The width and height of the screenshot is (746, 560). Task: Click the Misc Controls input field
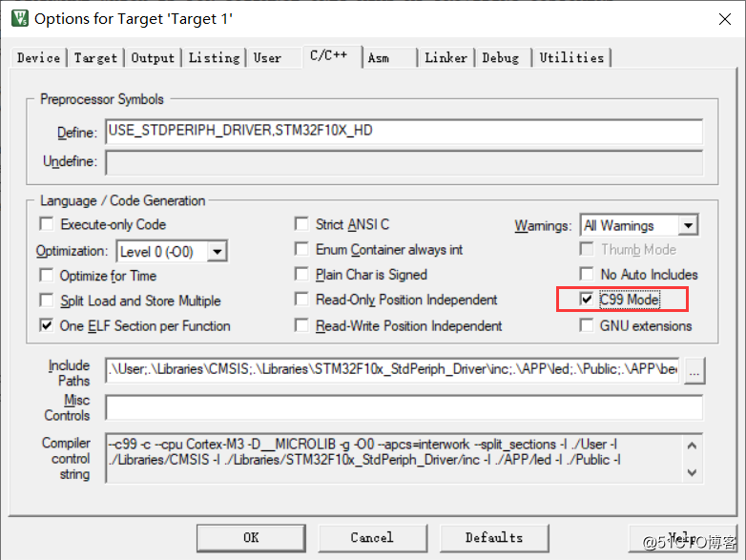pos(404,407)
